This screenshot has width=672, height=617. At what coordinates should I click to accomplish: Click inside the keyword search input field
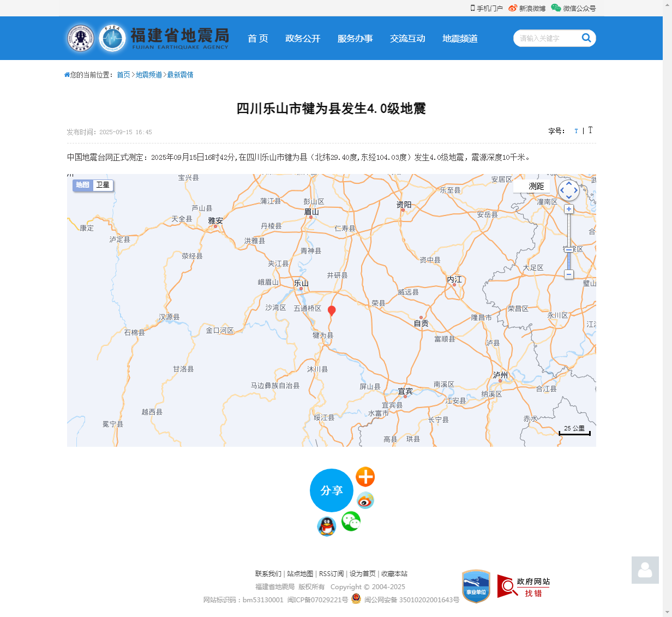545,38
